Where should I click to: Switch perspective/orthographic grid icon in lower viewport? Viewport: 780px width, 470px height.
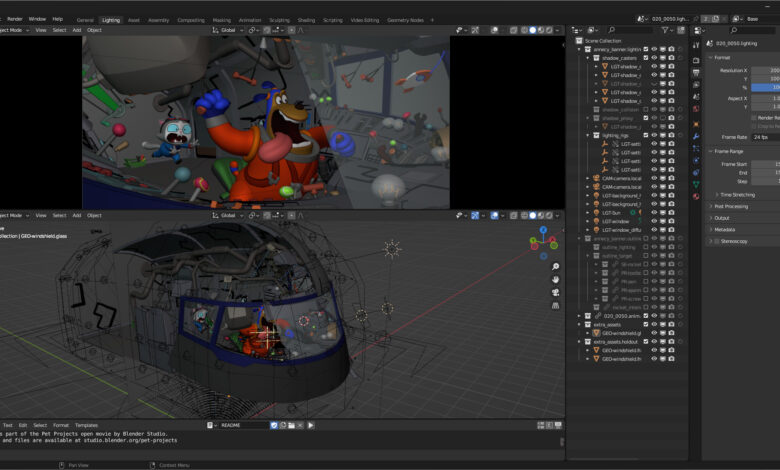555,305
